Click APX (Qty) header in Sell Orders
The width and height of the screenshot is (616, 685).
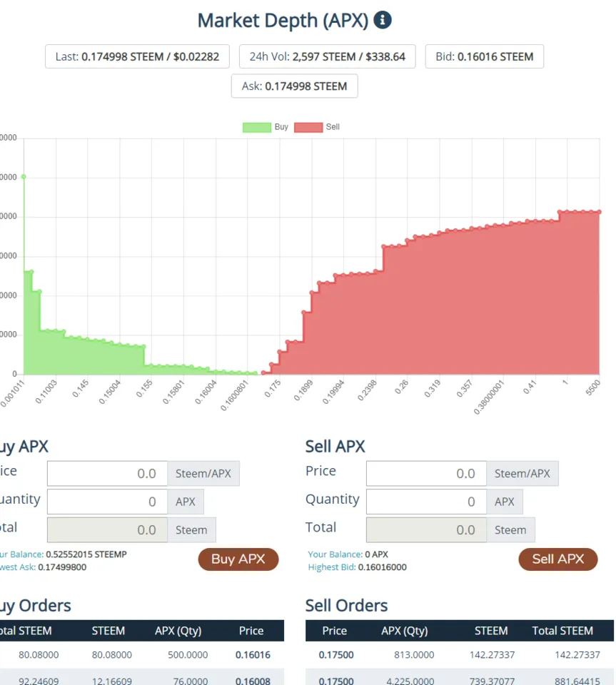pyautogui.click(x=405, y=631)
